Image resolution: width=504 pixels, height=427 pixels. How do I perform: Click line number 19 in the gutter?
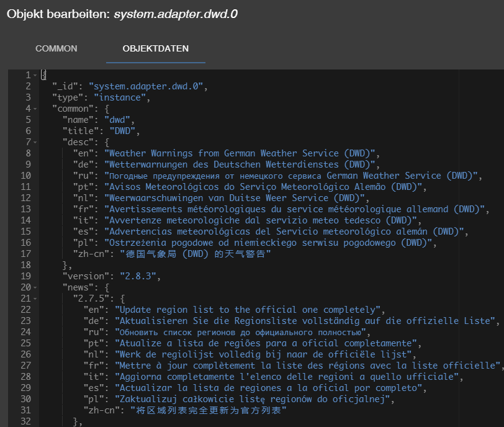[25, 276]
